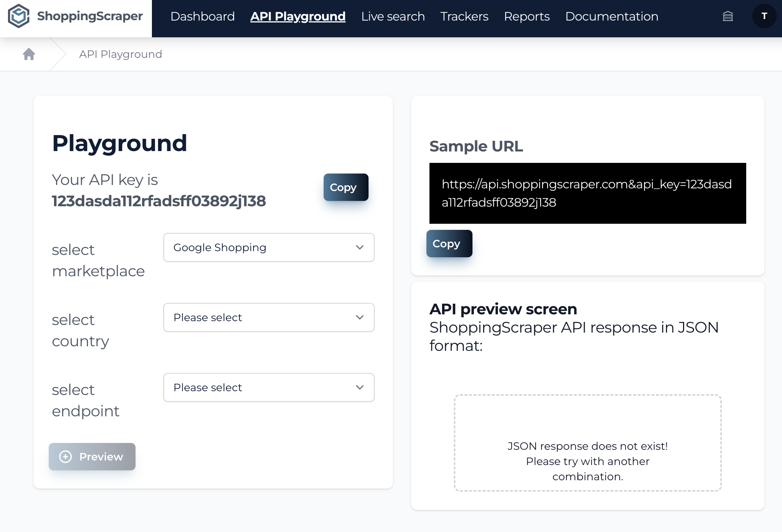Open the Live search page
The image size is (782, 532).
pos(393,16)
